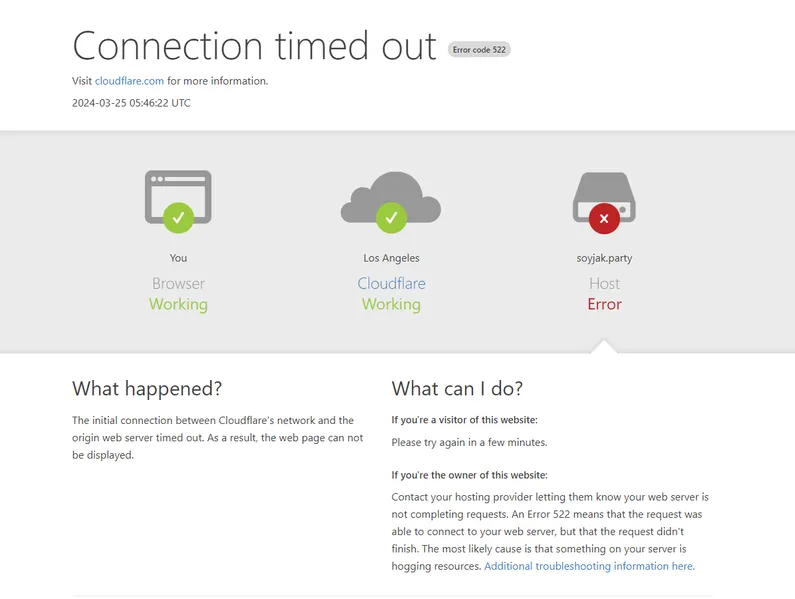Viewport: 795px width, 599px height.
Task: Click the red X error badge
Action: click(604, 217)
